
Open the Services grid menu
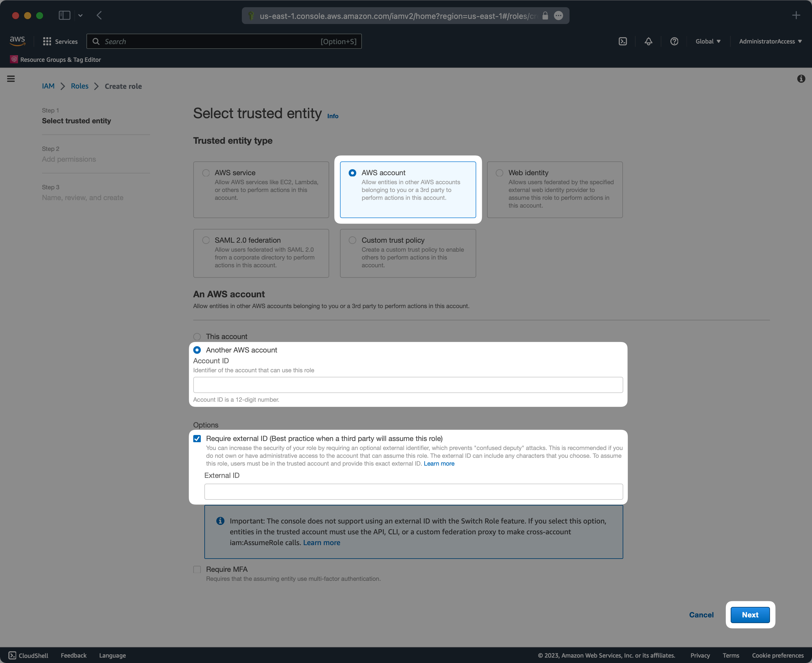60,41
